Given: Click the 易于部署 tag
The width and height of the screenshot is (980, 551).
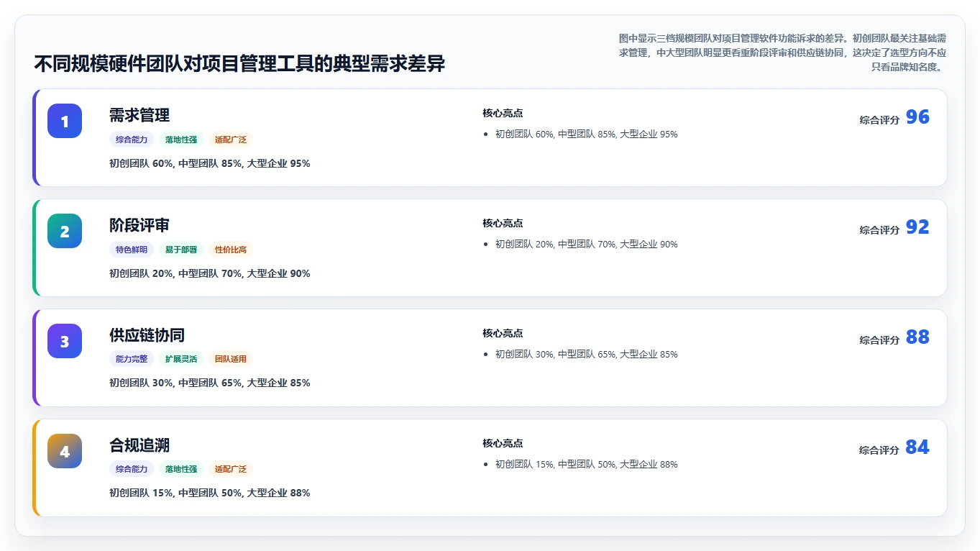Looking at the screenshot, I should tap(181, 250).
